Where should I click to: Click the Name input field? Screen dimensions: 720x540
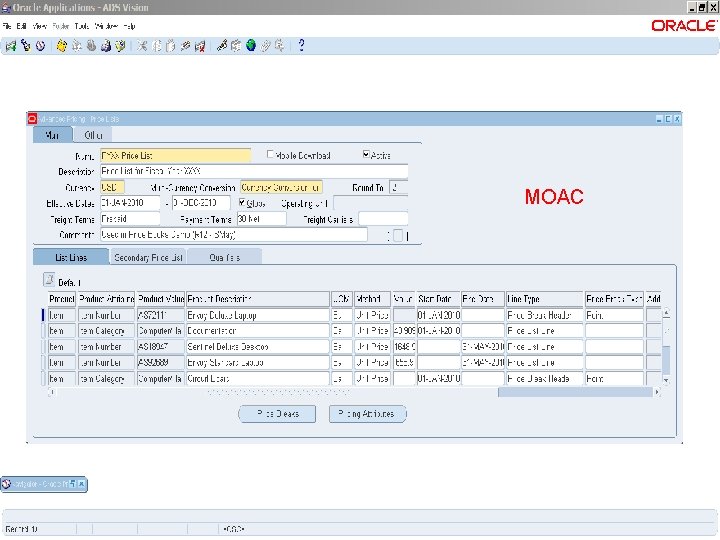(175, 156)
